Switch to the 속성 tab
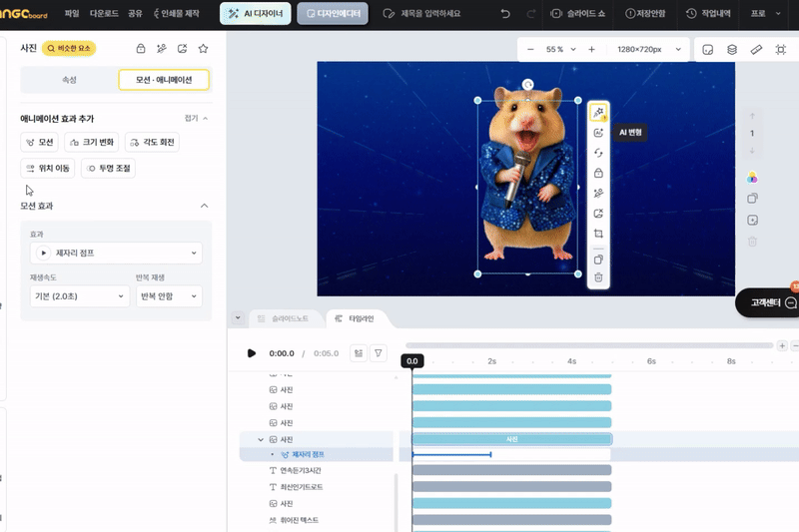This screenshot has width=799, height=532. point(69,80)
